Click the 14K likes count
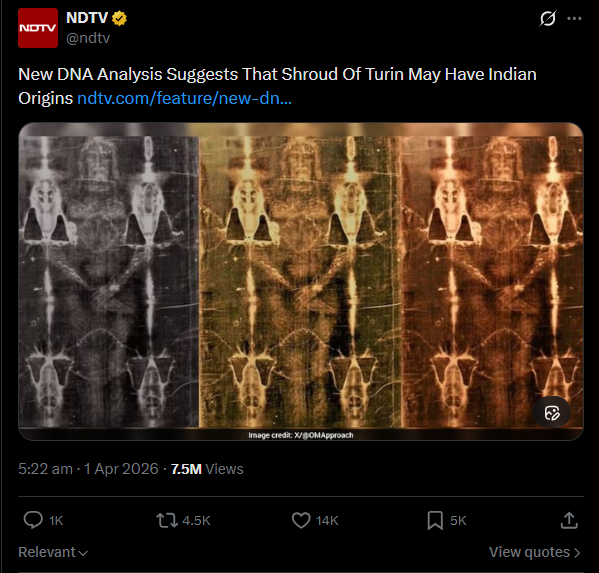The width and height of the screenshot is (599, 573). [x=327, y=521]
